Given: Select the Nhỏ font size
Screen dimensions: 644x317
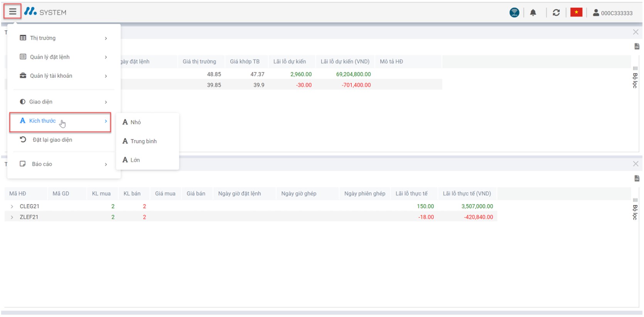Looking at the screenshot, I should tap(135, 122).
